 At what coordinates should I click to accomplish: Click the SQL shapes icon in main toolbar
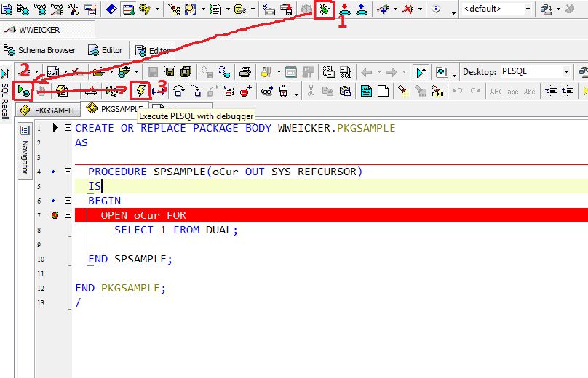click(x=73, y=9)
